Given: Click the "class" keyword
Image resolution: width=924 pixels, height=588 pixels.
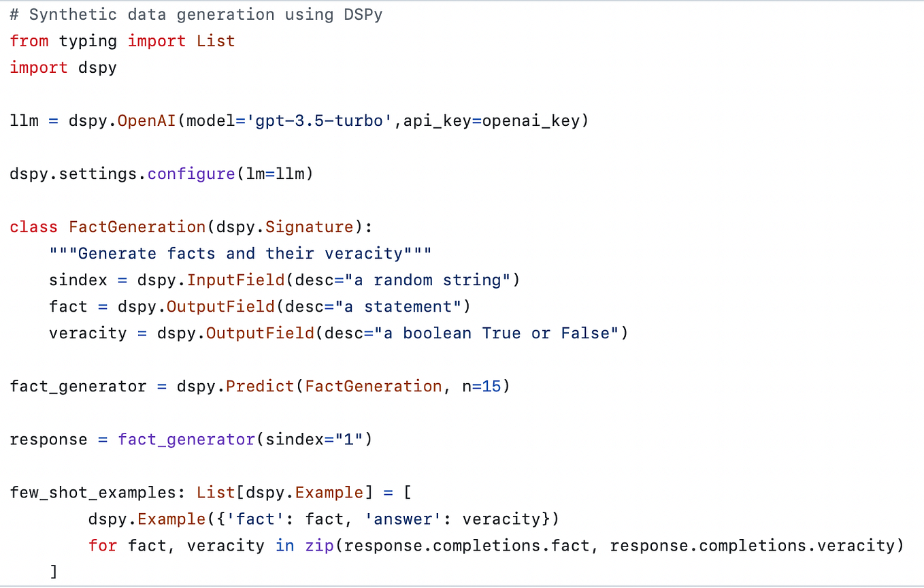Looking at the screenshot, I should pyautogui.click(x=34, y=227).
